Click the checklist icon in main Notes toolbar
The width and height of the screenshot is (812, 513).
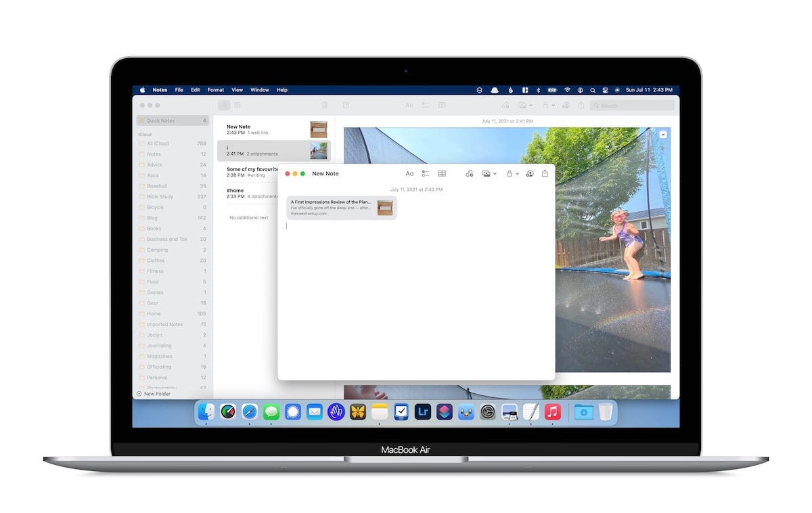point(426,106)
